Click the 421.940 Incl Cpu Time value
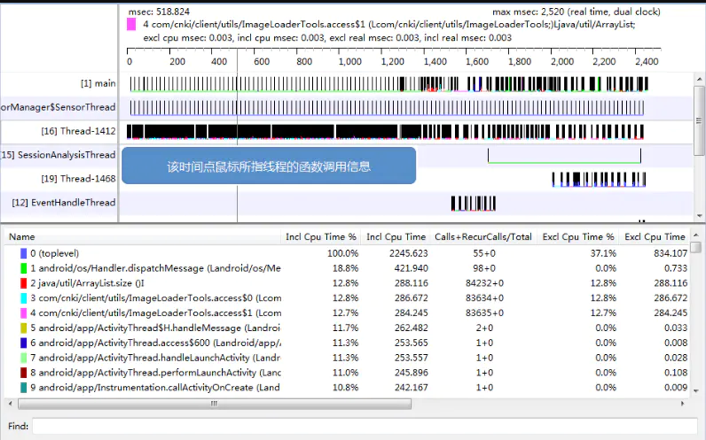Screen dimensions: 706x440 point(411,268)
